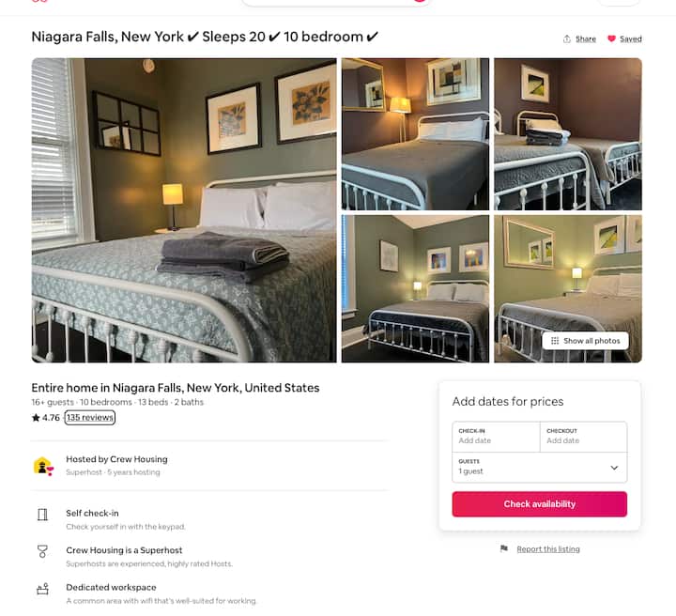This screenshot has width=676, height=616.
Task: Open the 1 guest selector field
Action: tap(539, 468)
